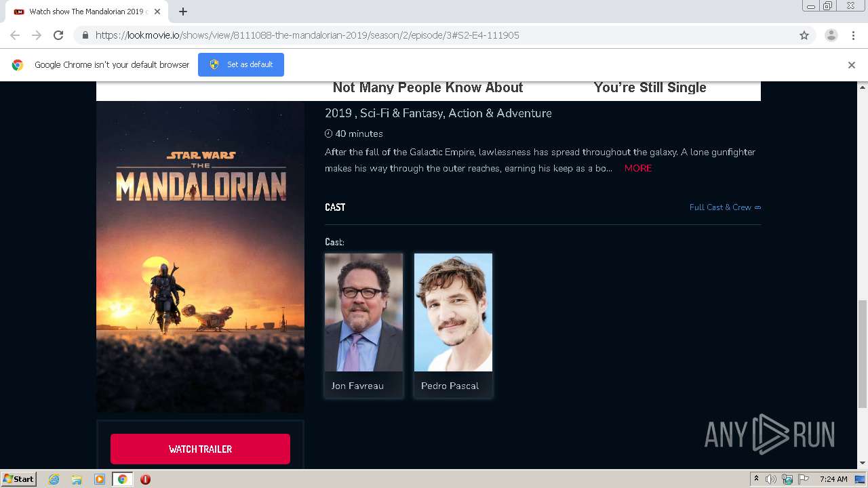Click the CAST section heading
Image resolution: width=868 pixels, height=488 pixels.
click(335, 207)
